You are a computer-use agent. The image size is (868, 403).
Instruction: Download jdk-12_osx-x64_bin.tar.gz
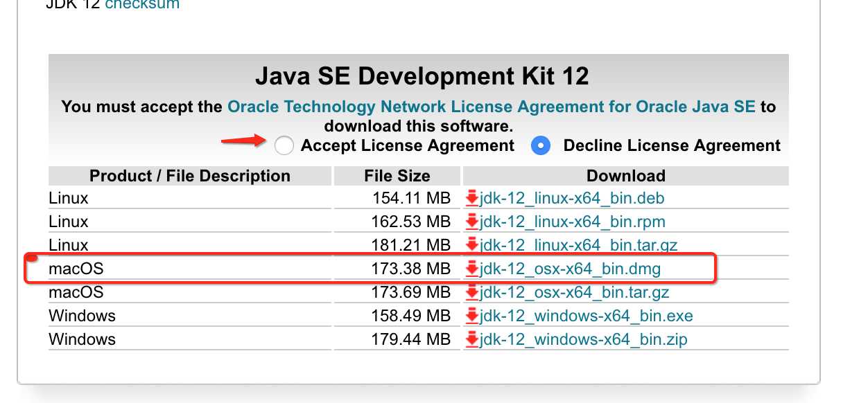pos(575,292)
